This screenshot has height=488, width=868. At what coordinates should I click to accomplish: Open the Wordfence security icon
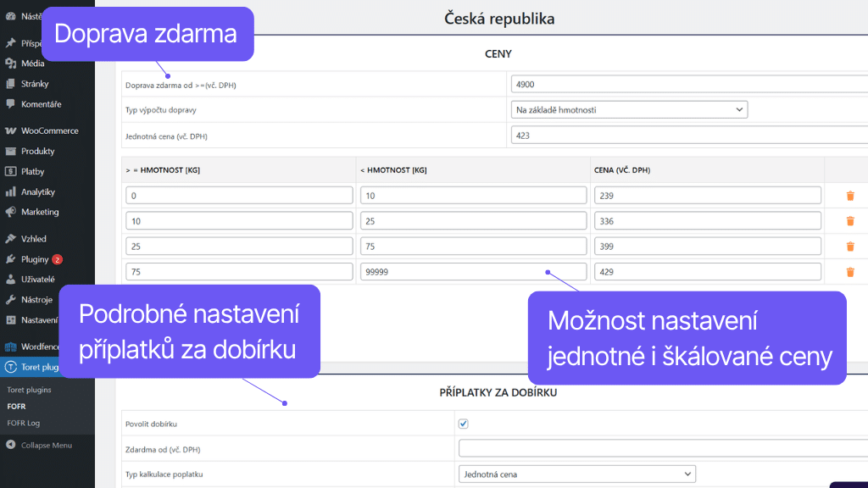pos(12,347)
